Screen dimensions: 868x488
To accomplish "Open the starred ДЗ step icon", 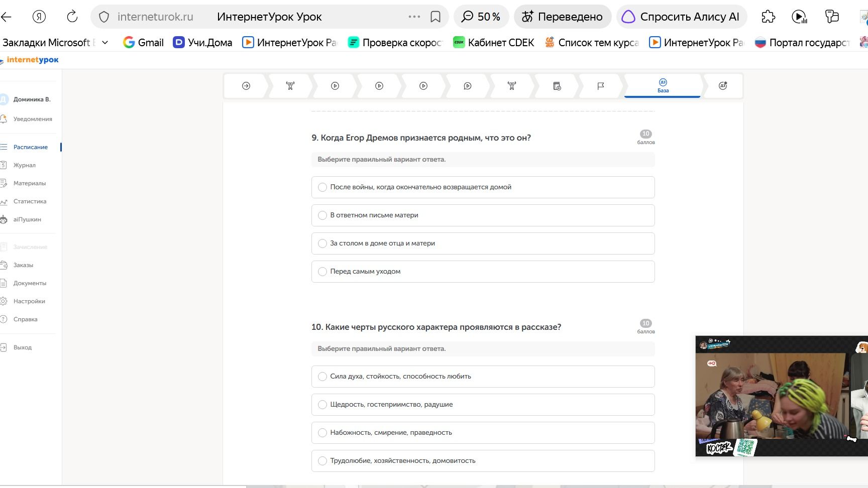I will [x=723, y=86].
